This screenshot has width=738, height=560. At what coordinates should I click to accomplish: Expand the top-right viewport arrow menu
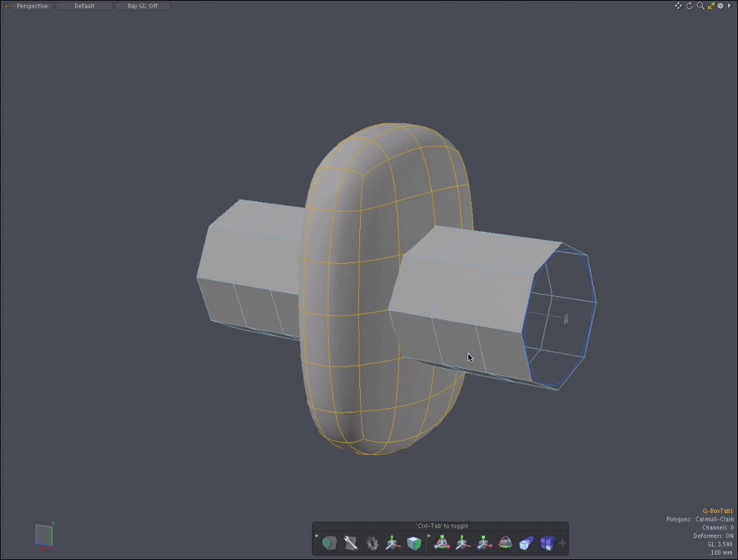click(x=730, y=6)
